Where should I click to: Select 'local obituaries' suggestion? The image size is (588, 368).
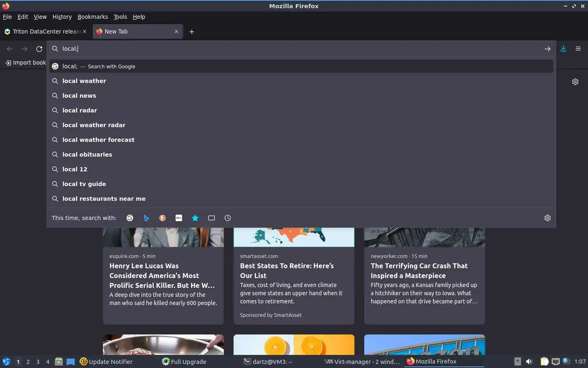pos(301,155)
